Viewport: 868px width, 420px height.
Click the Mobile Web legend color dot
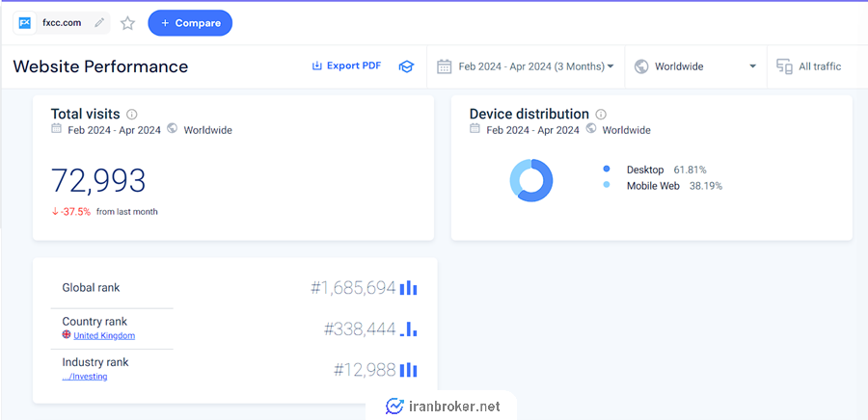click(x=607, y=185)
